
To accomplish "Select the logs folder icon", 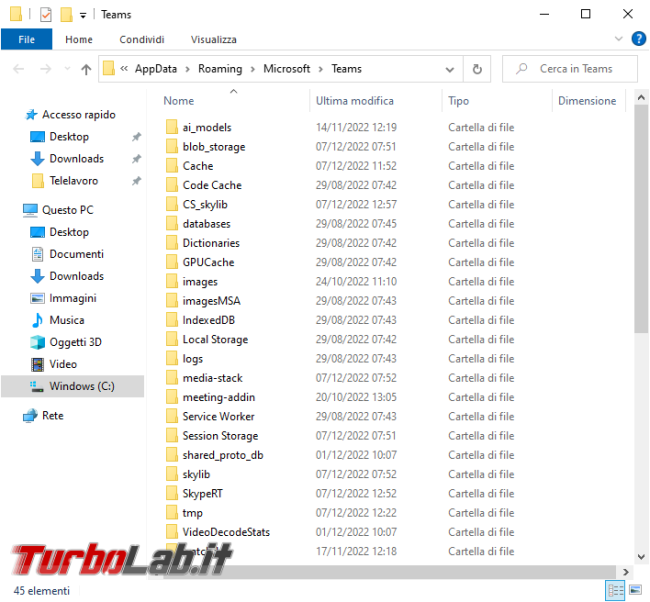I will point(172,358).
